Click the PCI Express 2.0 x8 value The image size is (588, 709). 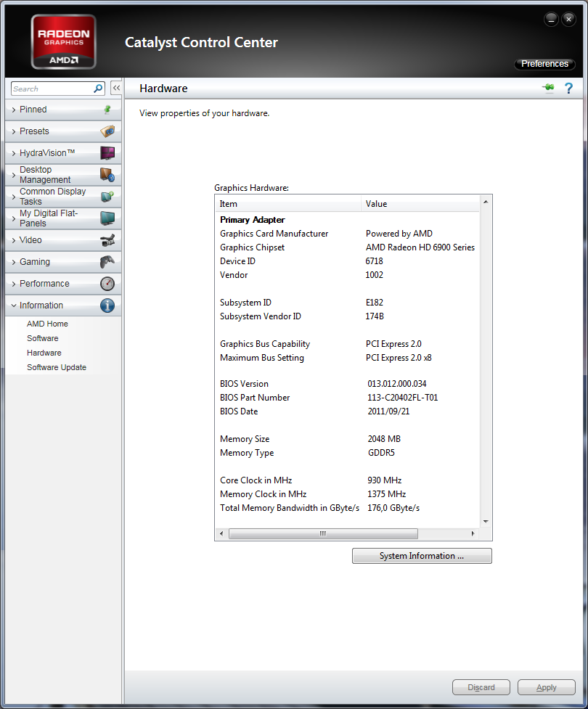click(x=399, y=358)
